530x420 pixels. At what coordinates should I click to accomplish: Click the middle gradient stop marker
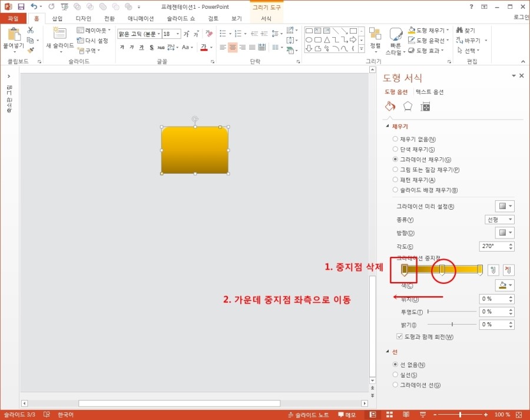(442, 270)
